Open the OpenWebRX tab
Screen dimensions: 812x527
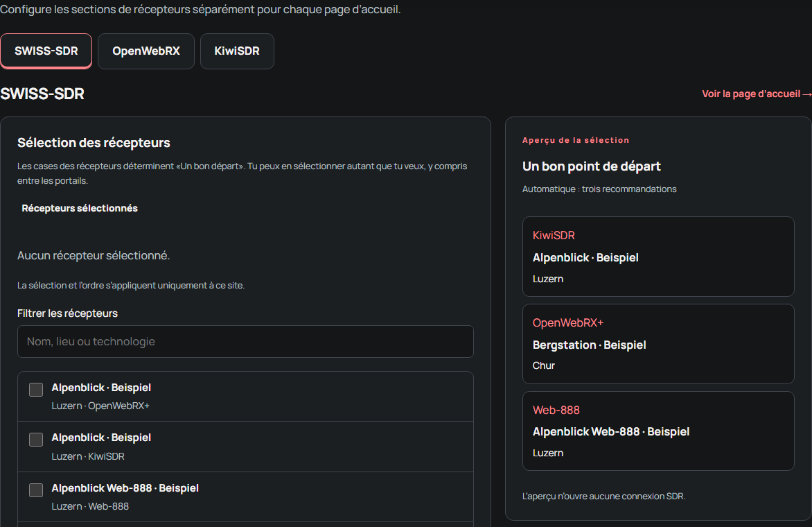coord(146,51)
